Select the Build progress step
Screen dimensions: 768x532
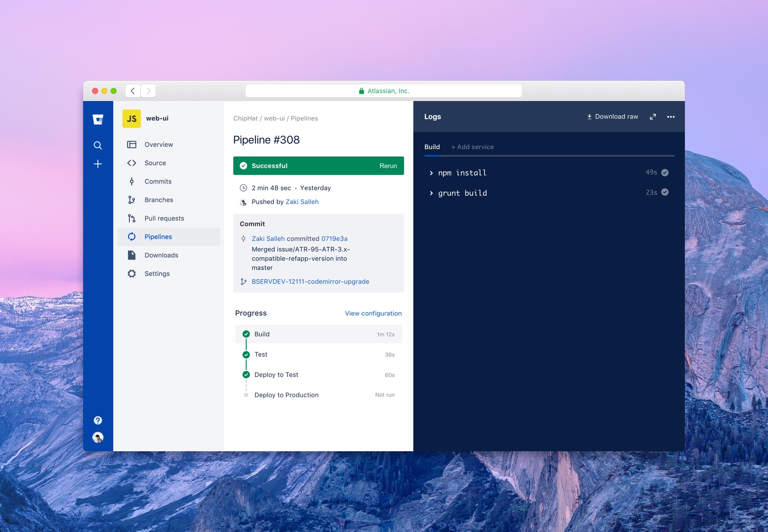click(x=319, y=334)
